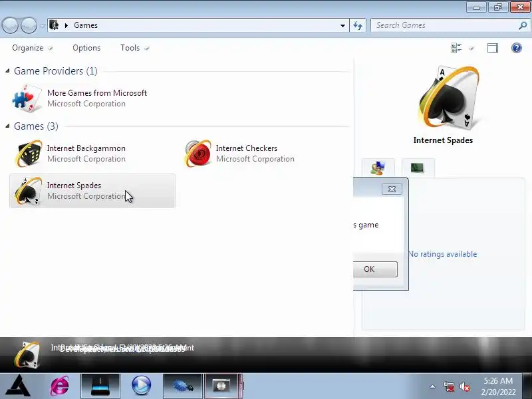Click the Games (3) heading
Screen dimensions: 532x399
[36, 126]
